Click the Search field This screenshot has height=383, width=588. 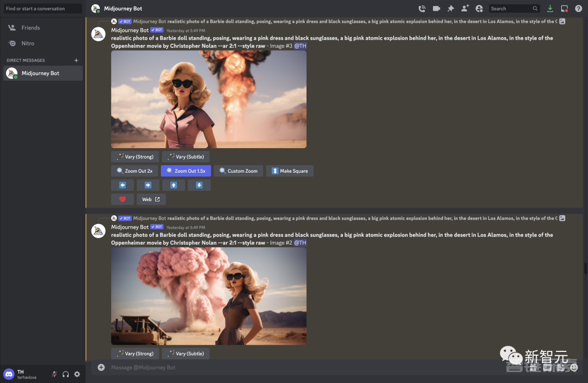point(514,8)
